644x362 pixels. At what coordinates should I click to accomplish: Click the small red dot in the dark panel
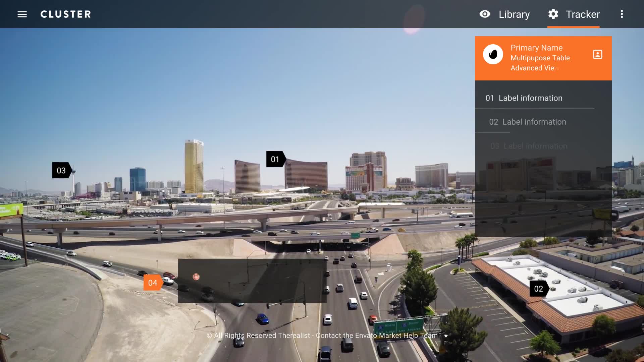(196, 277)
